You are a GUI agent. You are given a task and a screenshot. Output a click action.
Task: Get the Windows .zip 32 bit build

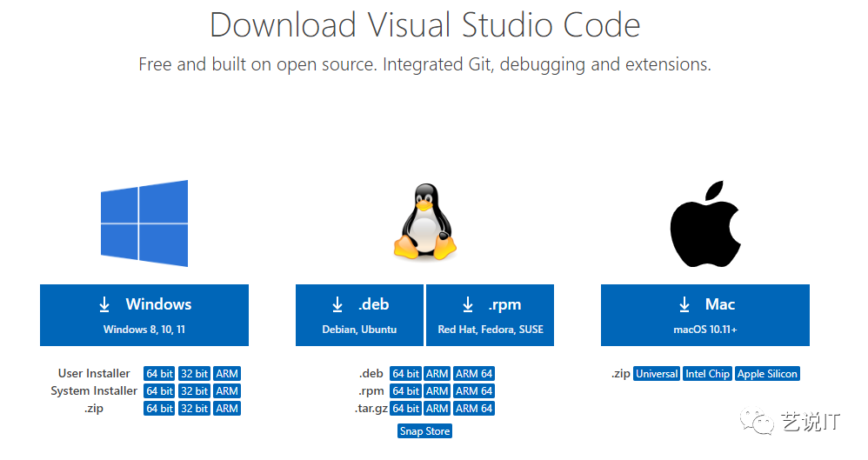point(194,409)
